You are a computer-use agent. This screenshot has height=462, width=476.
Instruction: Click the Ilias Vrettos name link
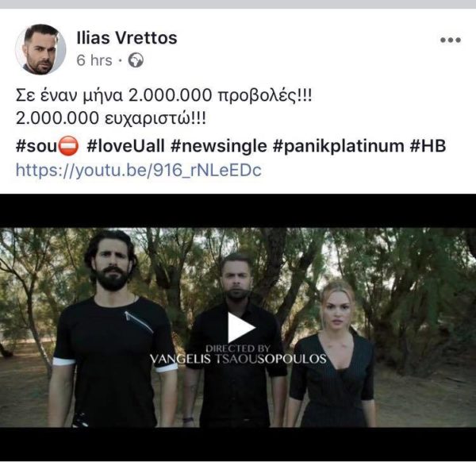(x=127, y=38)
